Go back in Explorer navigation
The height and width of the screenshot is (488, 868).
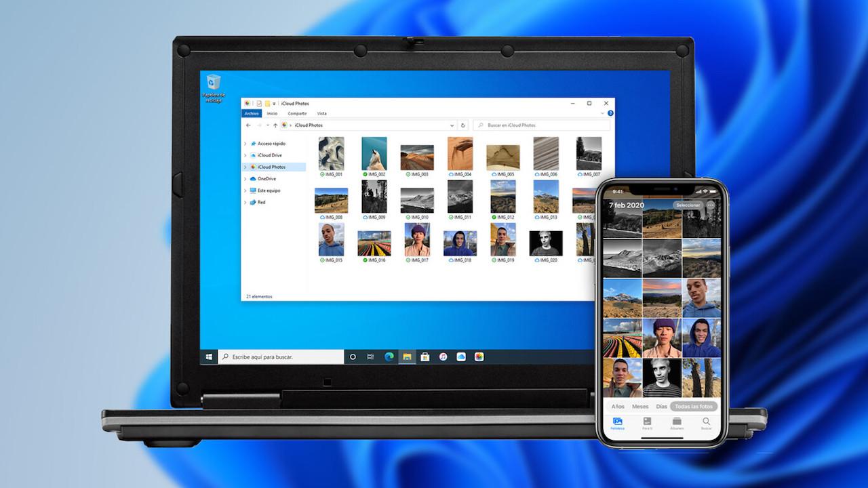click(x=249, y=125)
